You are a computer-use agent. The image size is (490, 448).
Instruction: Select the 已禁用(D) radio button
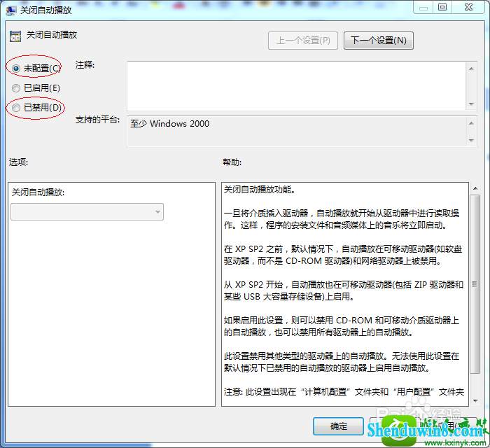[16, 108]
